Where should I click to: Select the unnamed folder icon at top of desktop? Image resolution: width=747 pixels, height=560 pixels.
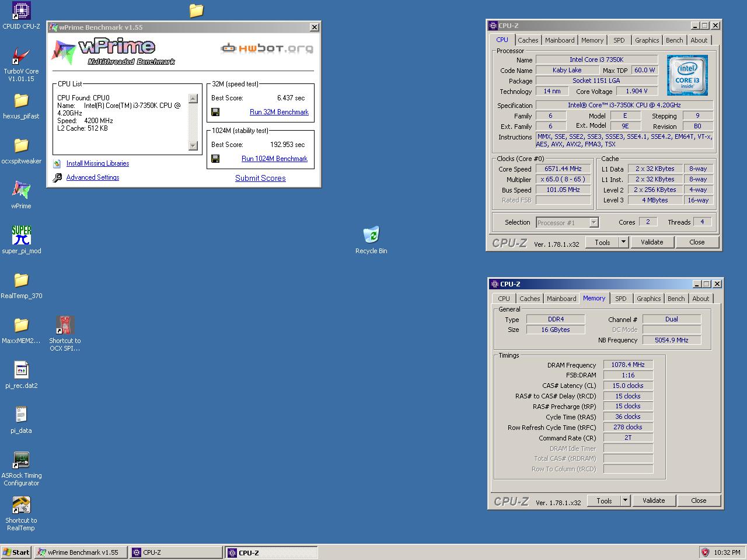[196, 10]
